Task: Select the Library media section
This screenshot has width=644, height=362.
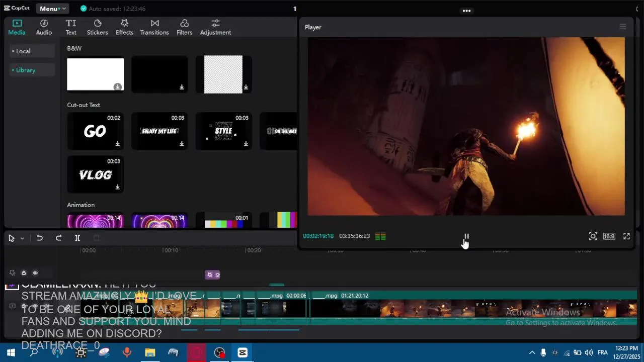Action: coord(32,70)
